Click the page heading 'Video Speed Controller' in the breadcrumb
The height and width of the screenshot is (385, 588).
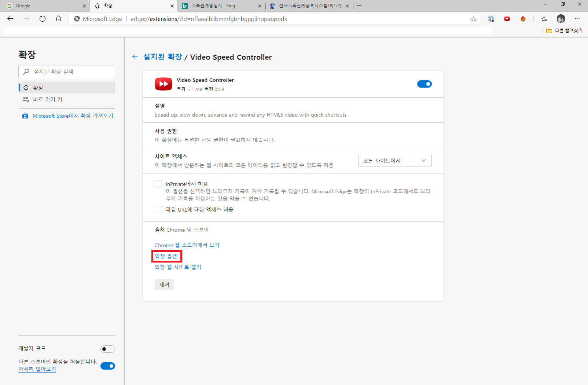[x=231, y=57]
